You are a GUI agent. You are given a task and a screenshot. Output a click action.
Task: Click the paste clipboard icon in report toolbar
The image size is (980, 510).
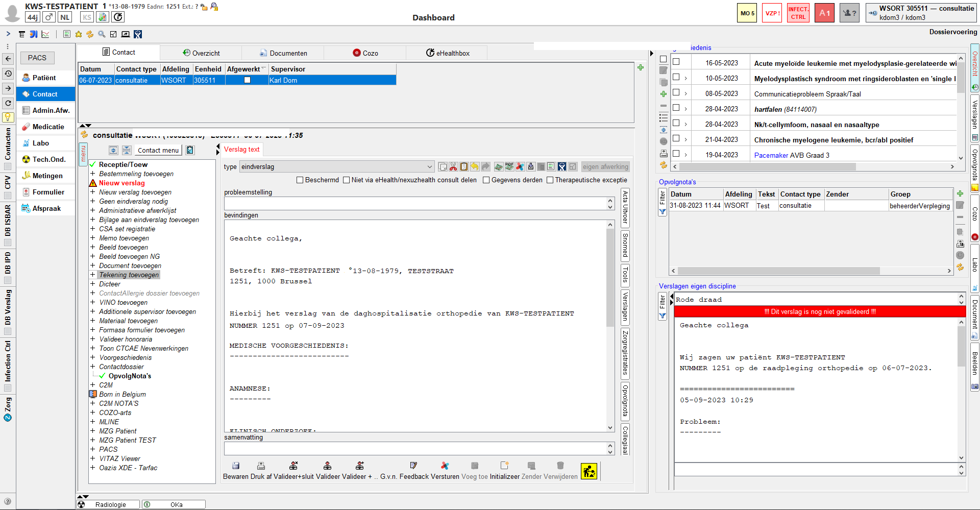click(x=464, y=166)
